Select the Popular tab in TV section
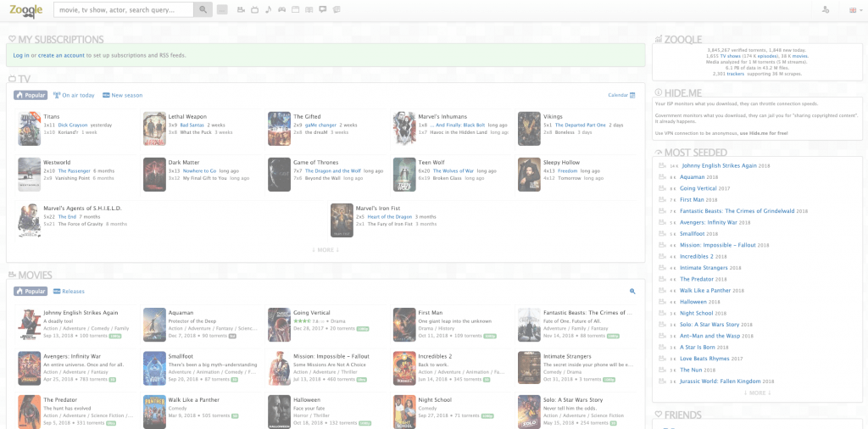The height and width of the screenshot is (429, 868). point(31,95)
